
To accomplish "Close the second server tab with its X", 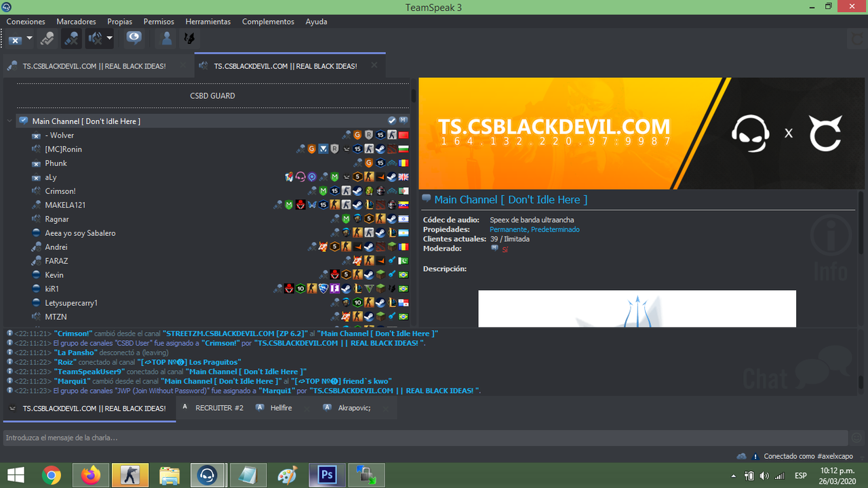I will (x=373, y=66).
